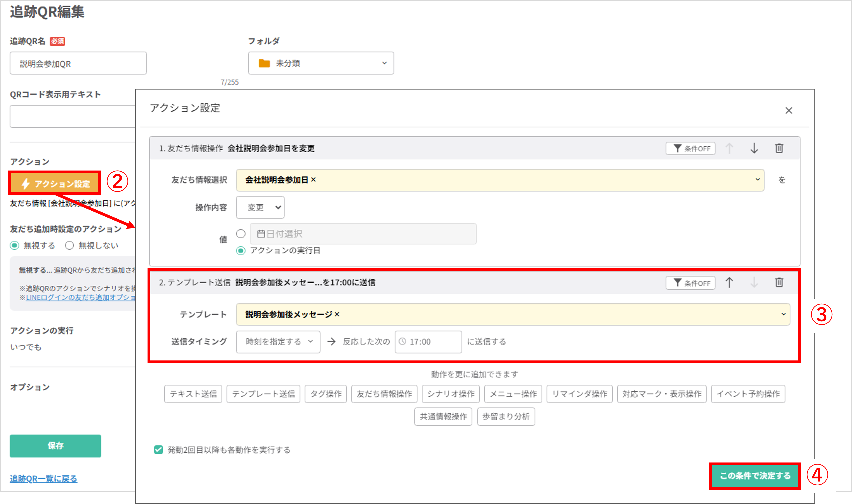
Task: Open 時刻を指定する timing dropdown
Action: point(278,342)
